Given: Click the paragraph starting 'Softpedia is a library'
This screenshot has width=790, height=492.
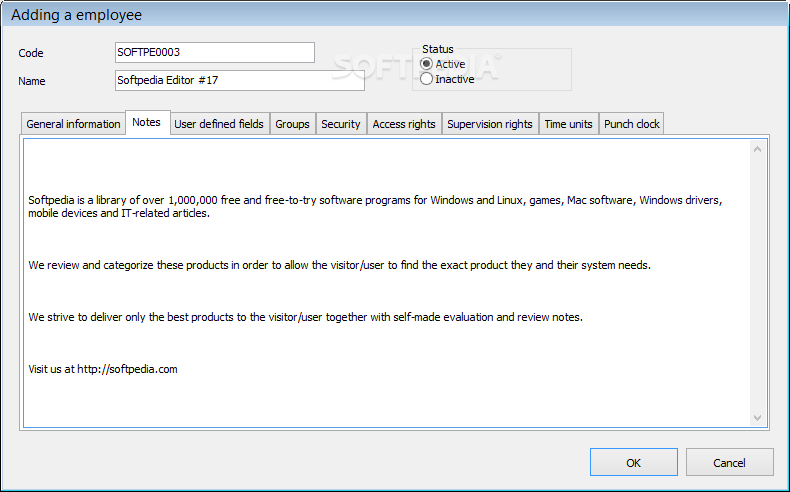Looking at the screenshot, I should 375,206.
